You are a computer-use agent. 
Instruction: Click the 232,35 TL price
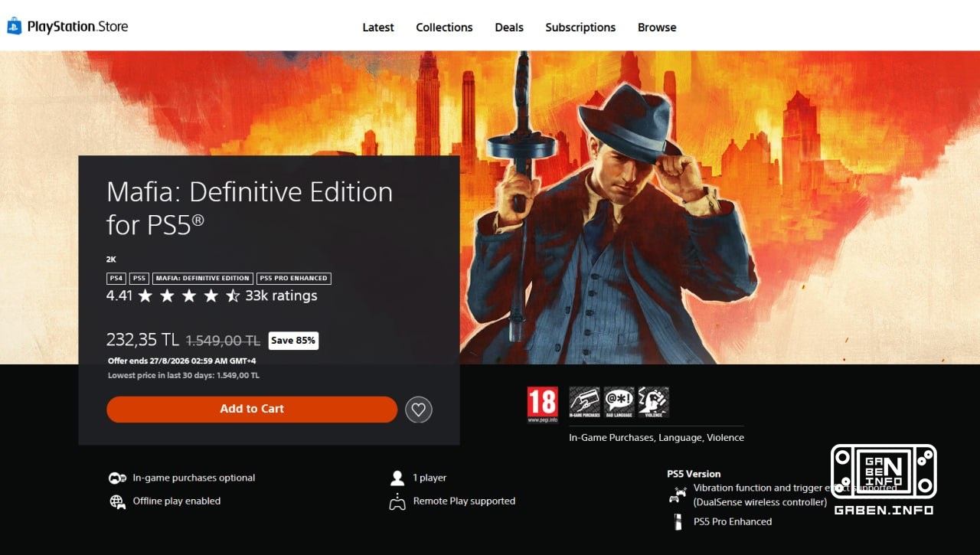142,341
